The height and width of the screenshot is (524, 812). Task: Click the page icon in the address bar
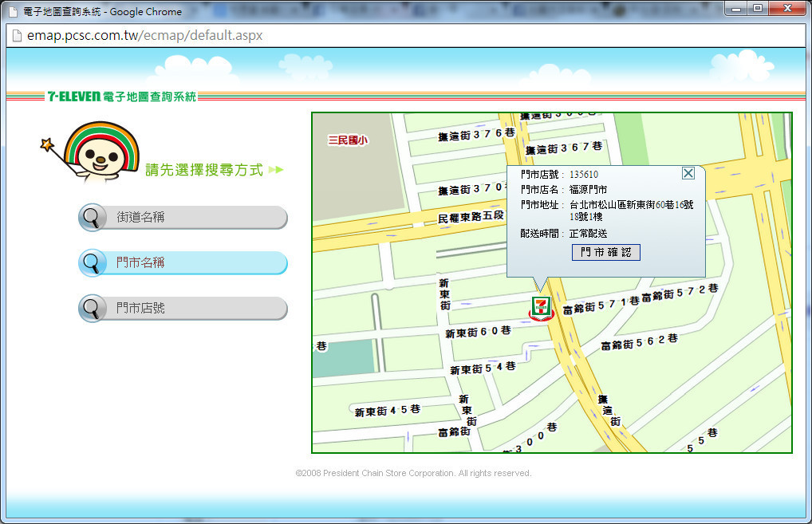17,35
